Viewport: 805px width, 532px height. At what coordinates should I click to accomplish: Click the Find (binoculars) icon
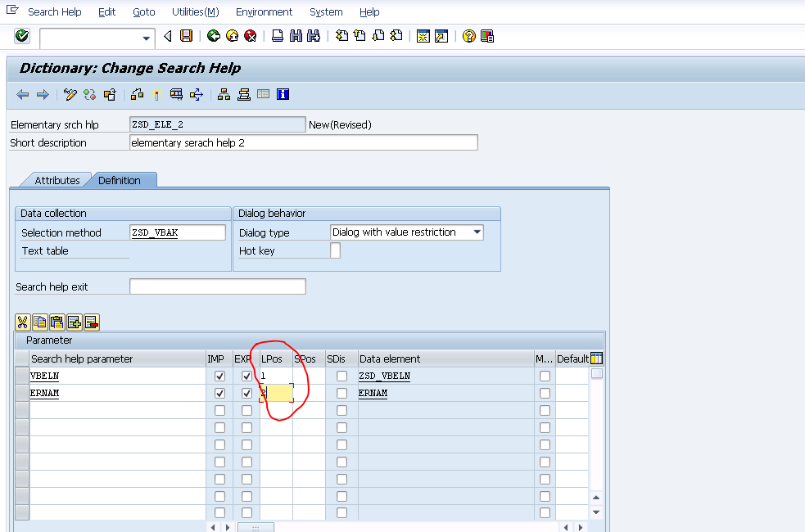(296, 36)
